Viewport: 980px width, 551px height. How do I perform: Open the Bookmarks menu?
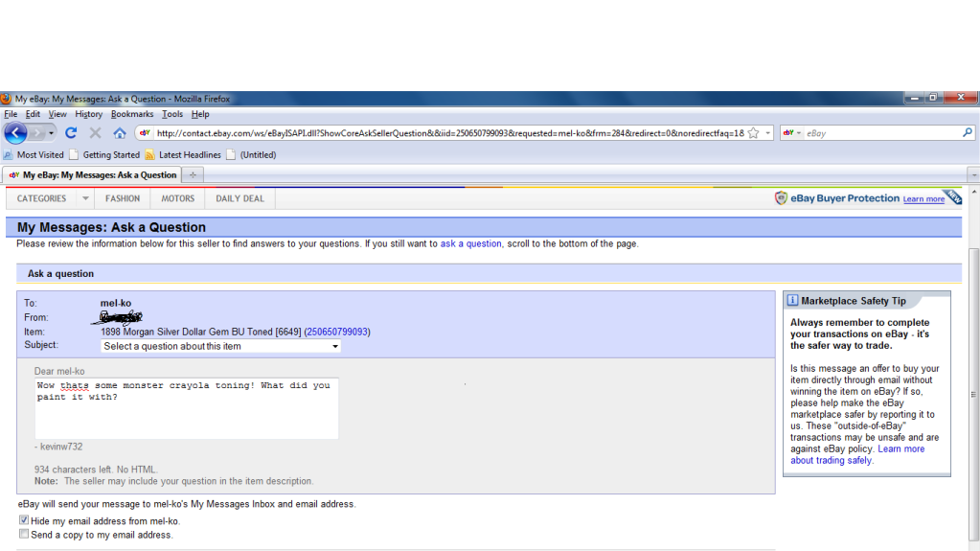point(132,114)
